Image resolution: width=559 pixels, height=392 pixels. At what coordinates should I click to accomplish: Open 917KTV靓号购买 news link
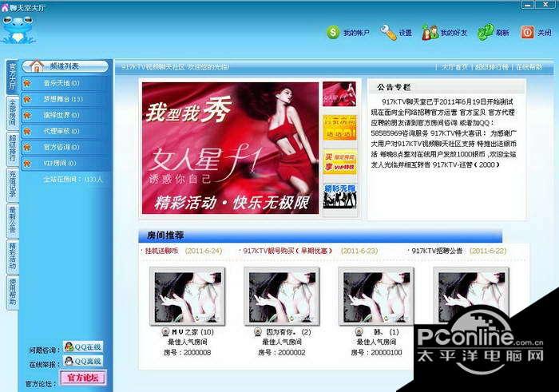pyautogui.click(x=287, y=251)
